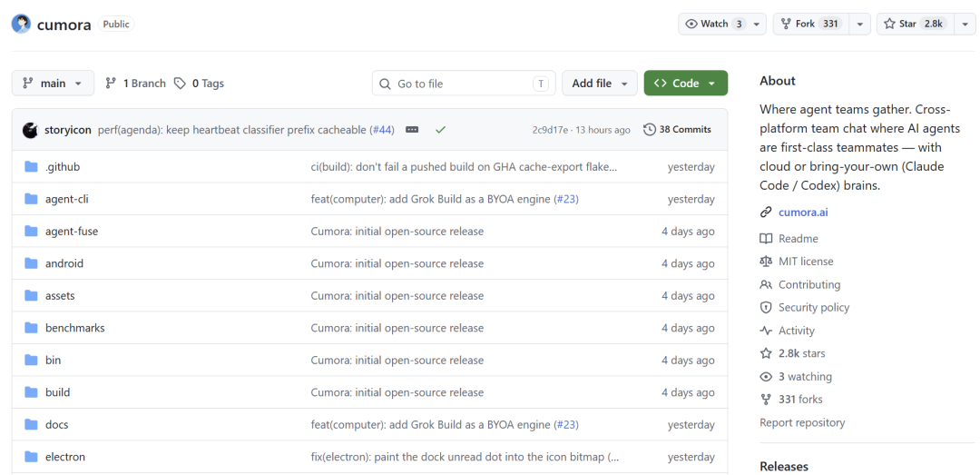Click the people icon beside Contributing
This screenshot has height=475, width=980.
tap(766, 285)
